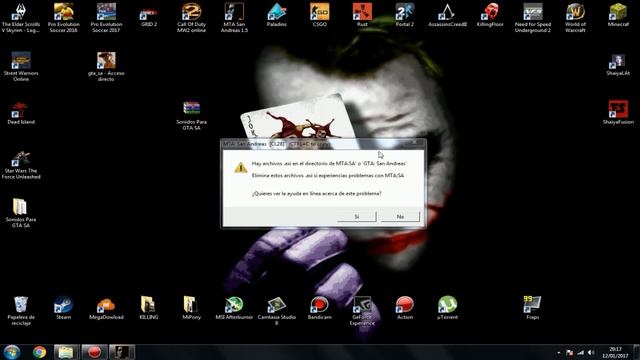Click the taskbar clock showing 20:17
640x360 pixels.
point(615,352)
